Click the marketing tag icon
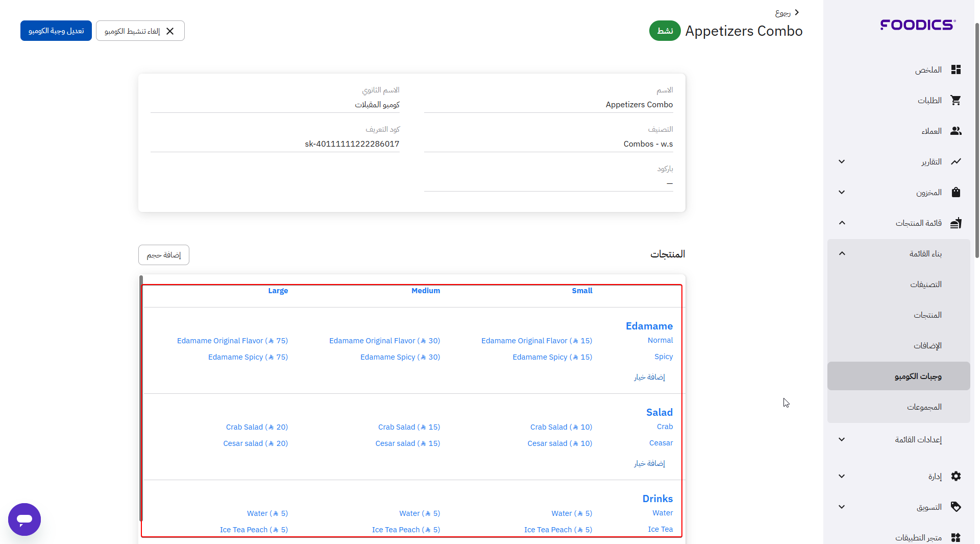 click(x=955, y=507)
